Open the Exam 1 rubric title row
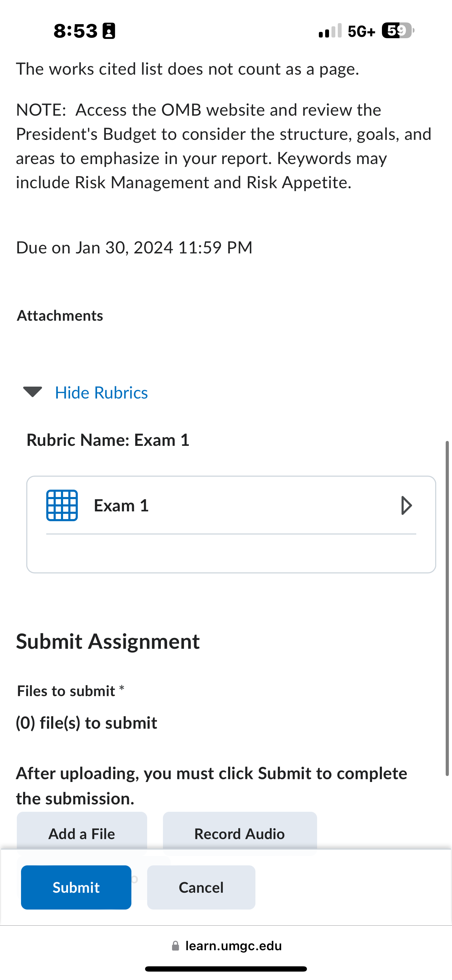The width and height of the screenshot is (452, 980). 231,506
